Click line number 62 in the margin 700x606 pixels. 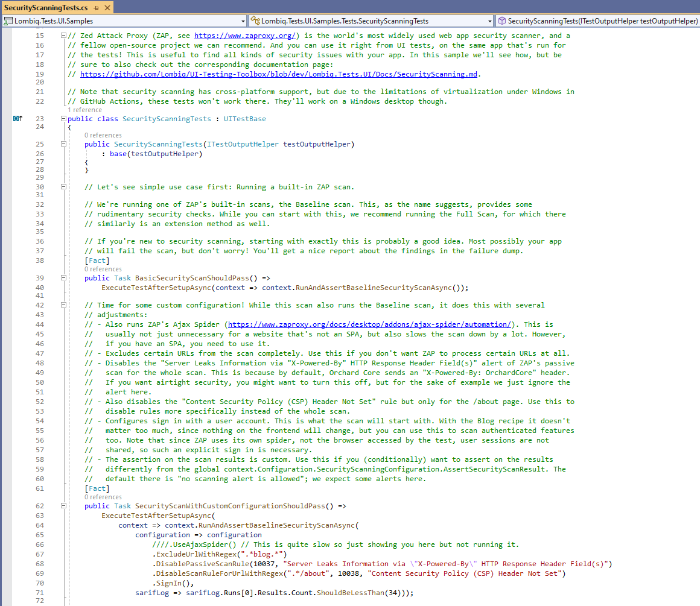click(40, 506)
